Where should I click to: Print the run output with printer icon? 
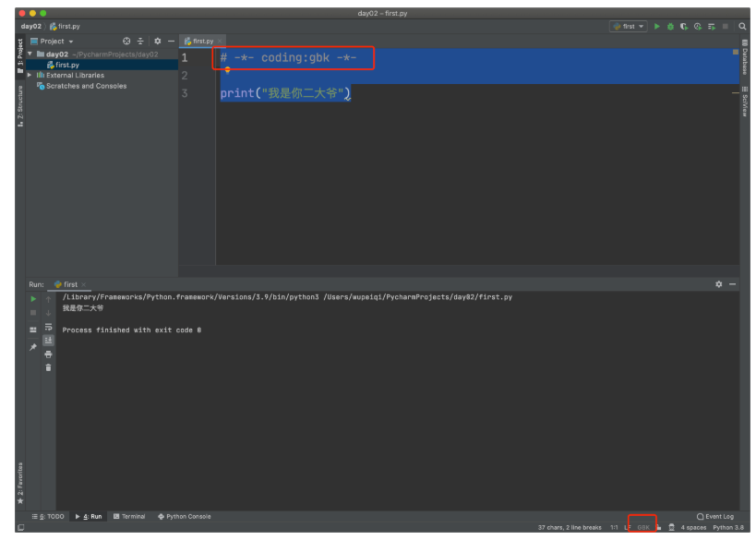[48, 354]
